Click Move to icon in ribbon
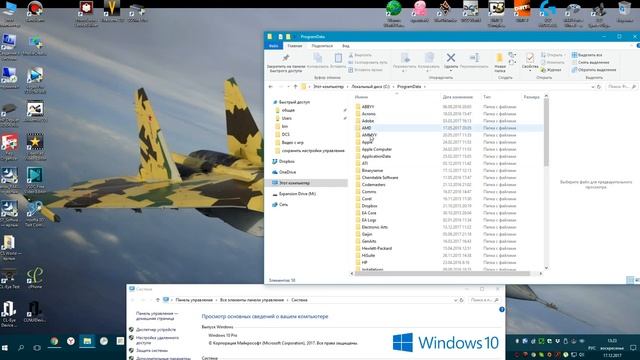This screenshot has width=640, height=360. pos(405,58)
